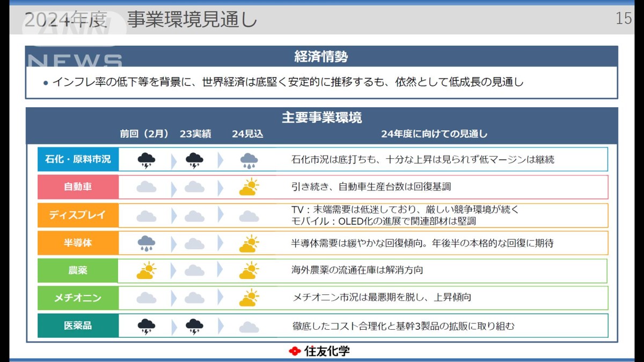644x362 pixels.
Task: Click the 住友化学 company name text
Action: pos(327,351)
